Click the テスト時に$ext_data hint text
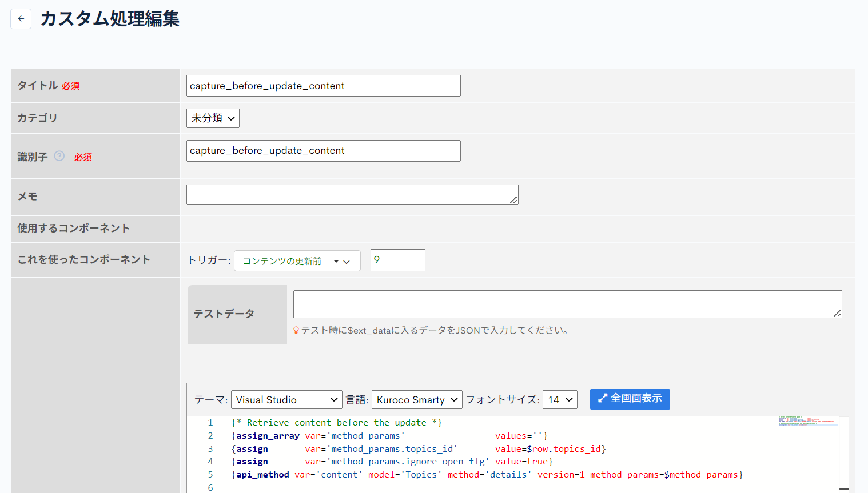Viewport: 868px width, 493px height. tap(435, 330)
